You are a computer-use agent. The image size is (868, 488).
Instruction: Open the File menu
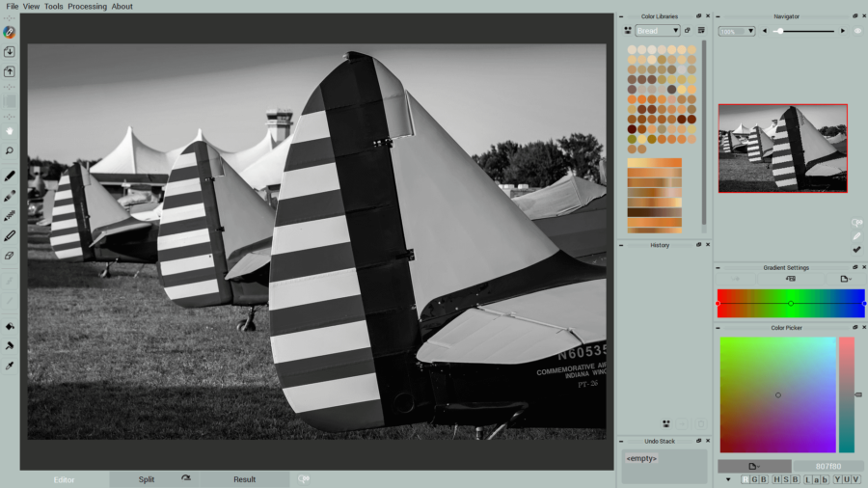(x=13, y=7)
